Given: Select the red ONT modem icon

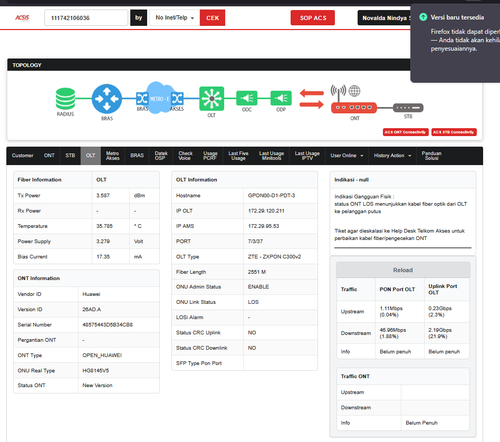Looking at the screenshot, I should (x=354, y=108).
